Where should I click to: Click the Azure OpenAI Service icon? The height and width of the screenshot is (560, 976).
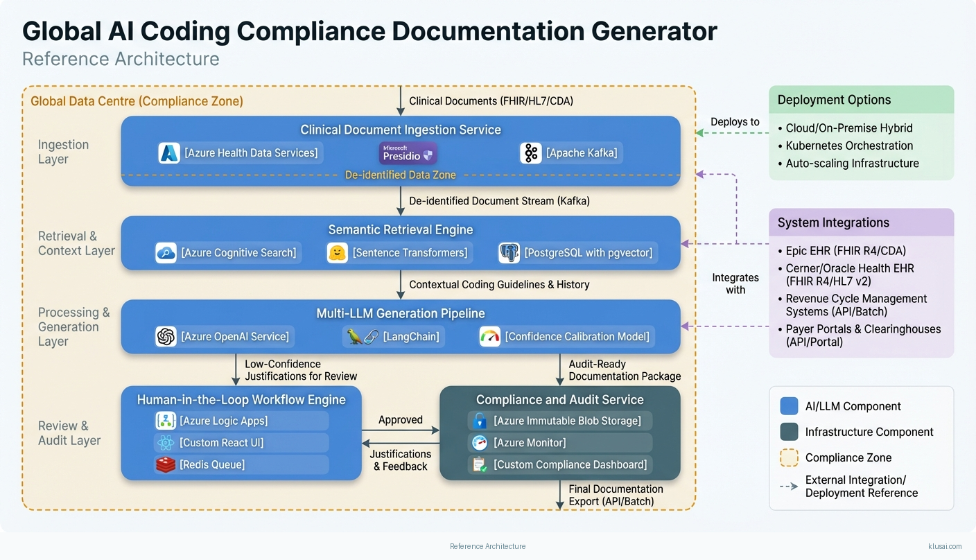coord(166,337)
